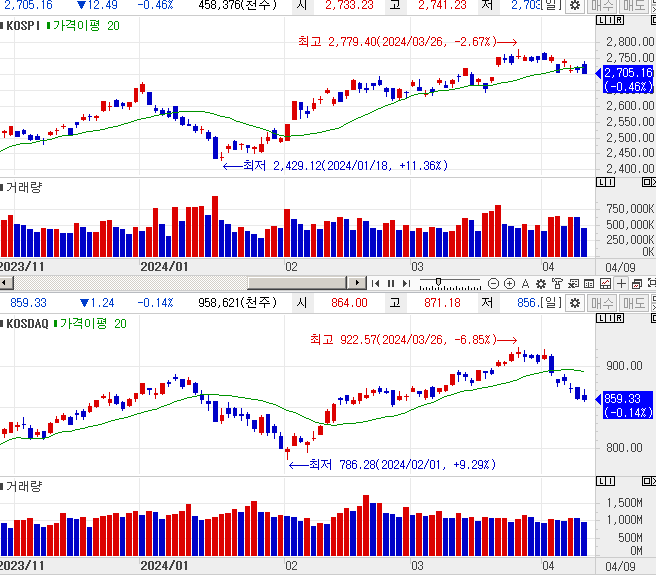Pause the chart playback
The height and width of the screenshot is (575, 656).
391,283
